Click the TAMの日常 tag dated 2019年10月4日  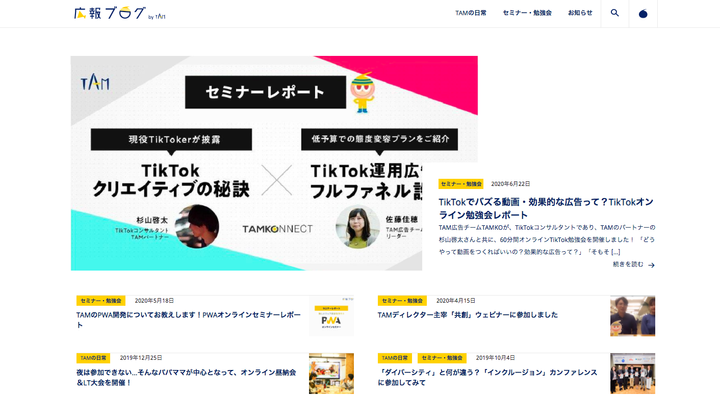point(394,358)
